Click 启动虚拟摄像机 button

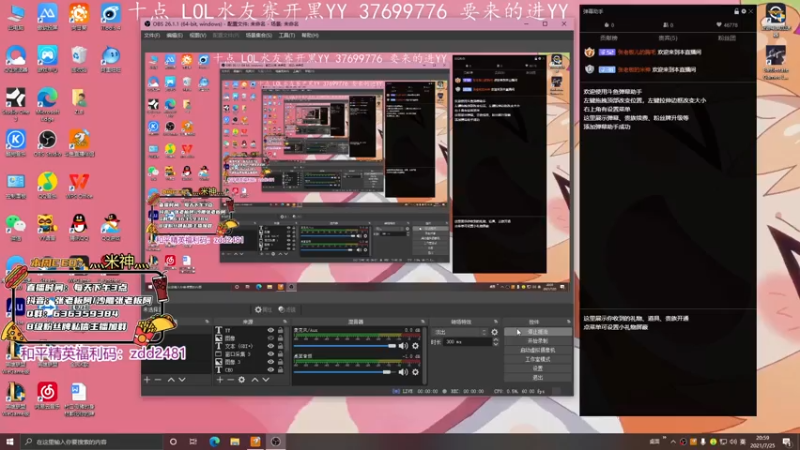[x=537, y=350]
